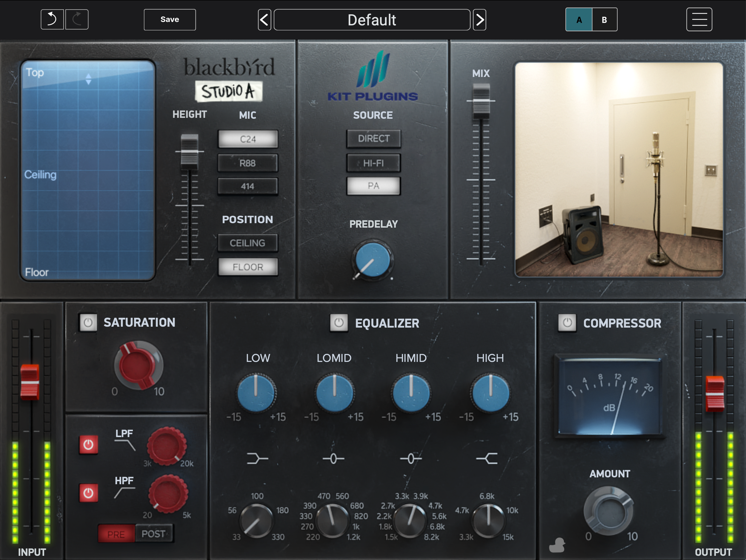
Task: Open the hamburger menu icon
Action: 699,19
